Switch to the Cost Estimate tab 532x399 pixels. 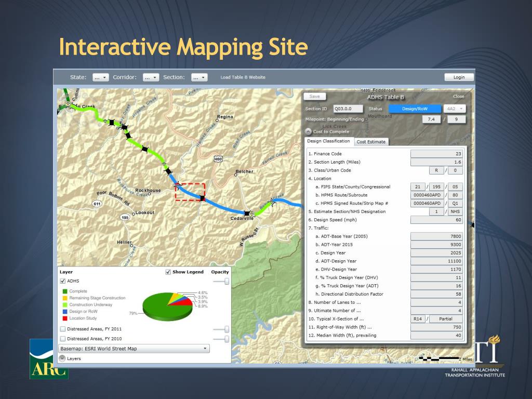point(371,142)
